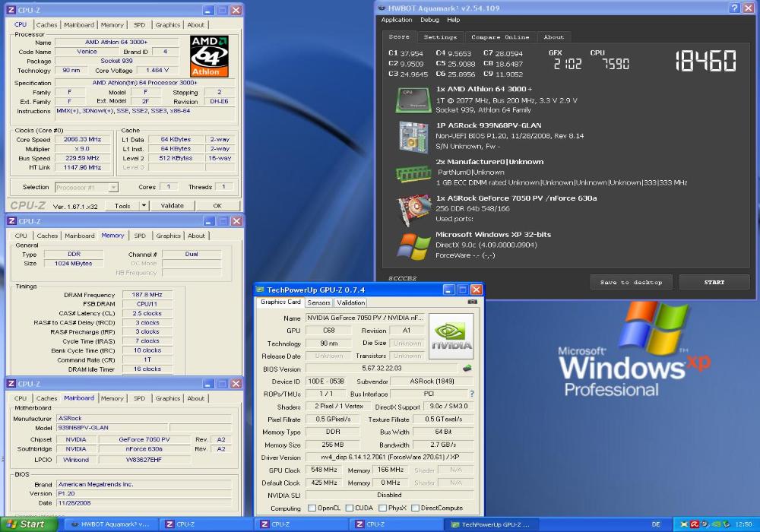760x532 pixels.
Task: Click the Tools button in CPU-Z
Action: 122,206
